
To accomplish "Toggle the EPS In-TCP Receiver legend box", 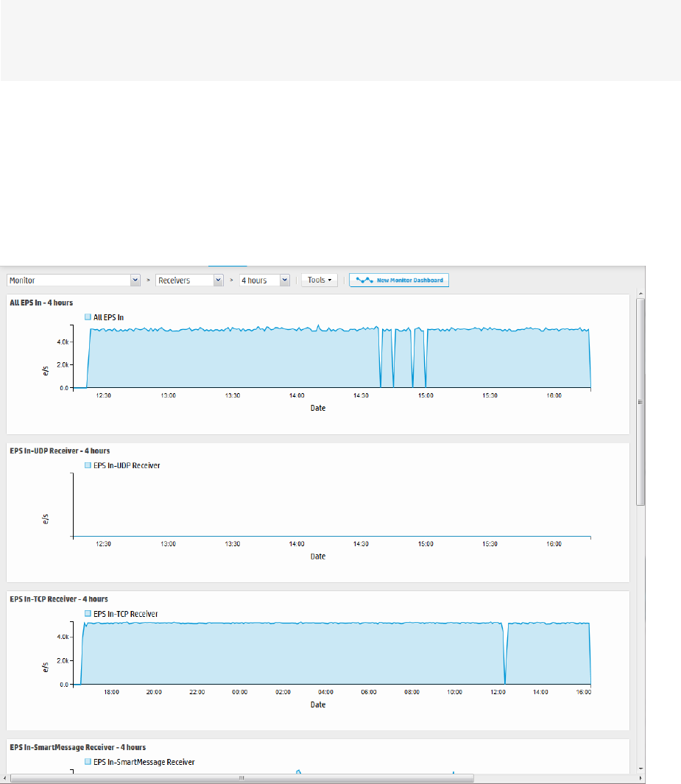I will coord(88,613).
